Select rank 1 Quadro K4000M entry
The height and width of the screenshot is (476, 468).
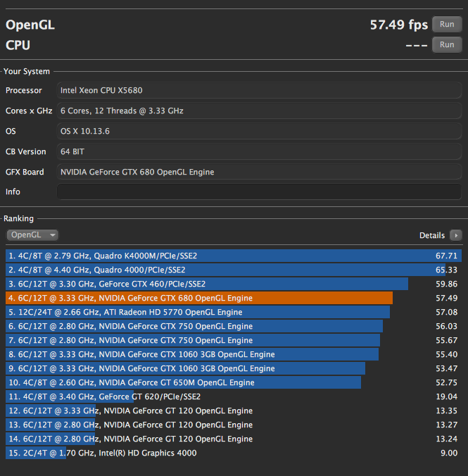(x=234, y=256)
